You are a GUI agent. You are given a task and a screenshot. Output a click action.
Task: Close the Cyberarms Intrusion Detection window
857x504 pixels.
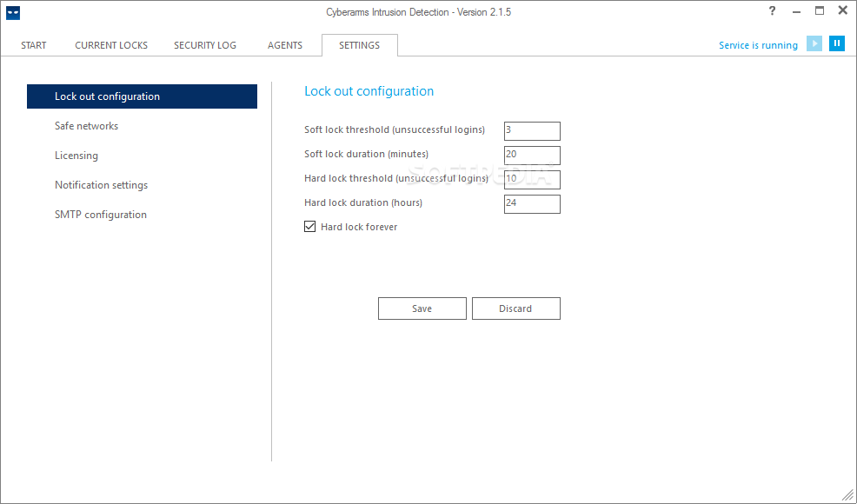click(843, 10)
